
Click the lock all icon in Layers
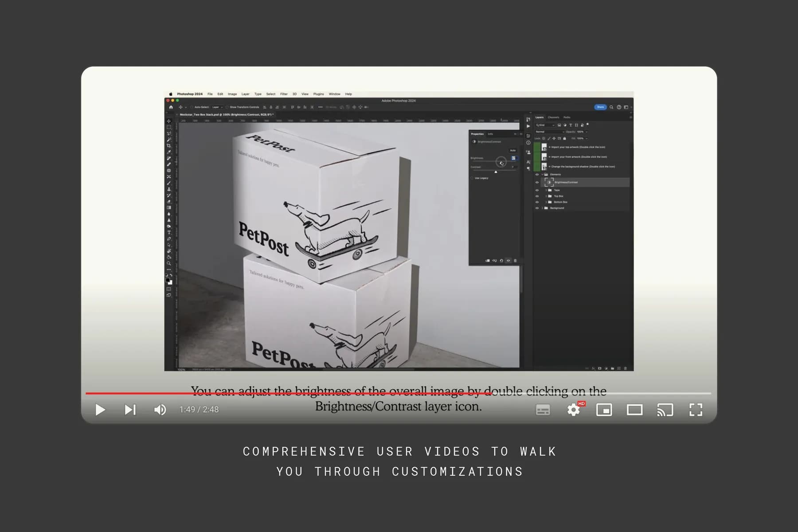(x=564, y=138)
